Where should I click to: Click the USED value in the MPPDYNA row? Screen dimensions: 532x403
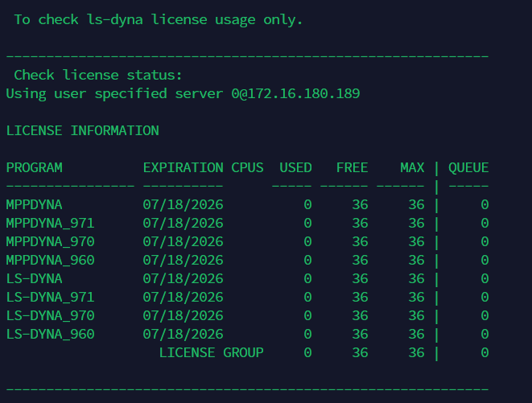pos(307,204)
